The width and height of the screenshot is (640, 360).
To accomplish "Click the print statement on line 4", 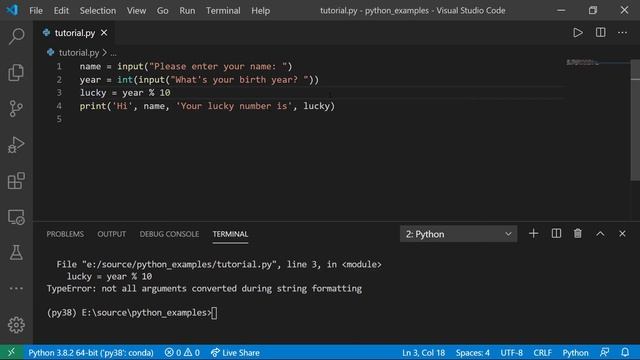I will (x=207, y=106).
